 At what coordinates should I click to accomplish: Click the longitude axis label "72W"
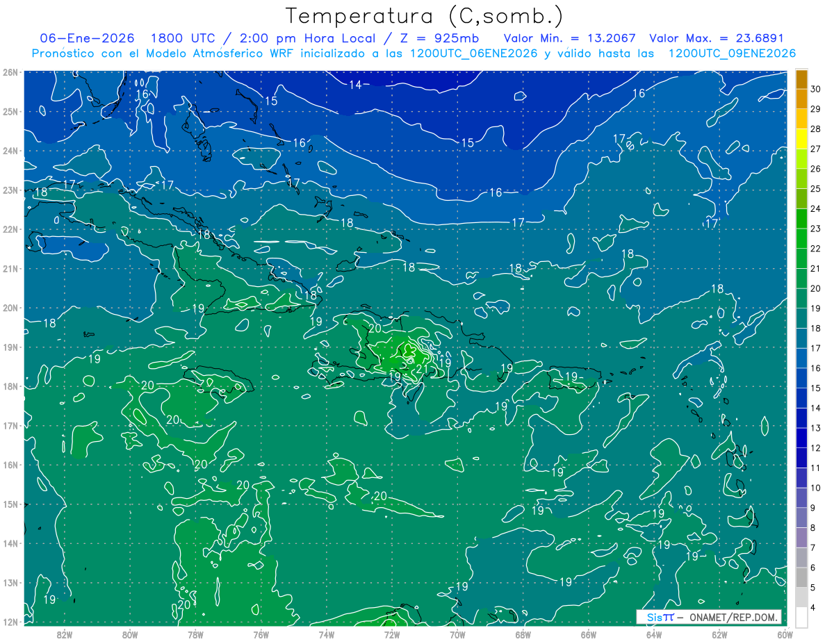392,634
